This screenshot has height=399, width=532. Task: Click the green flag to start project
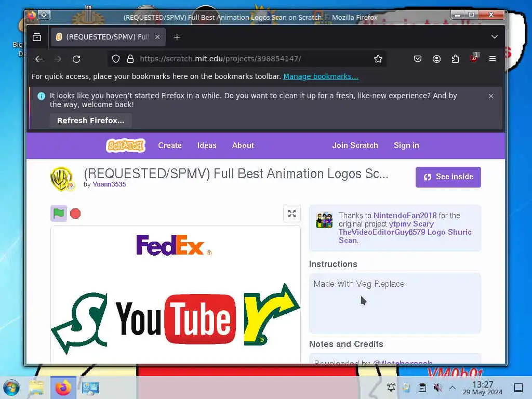59,214
